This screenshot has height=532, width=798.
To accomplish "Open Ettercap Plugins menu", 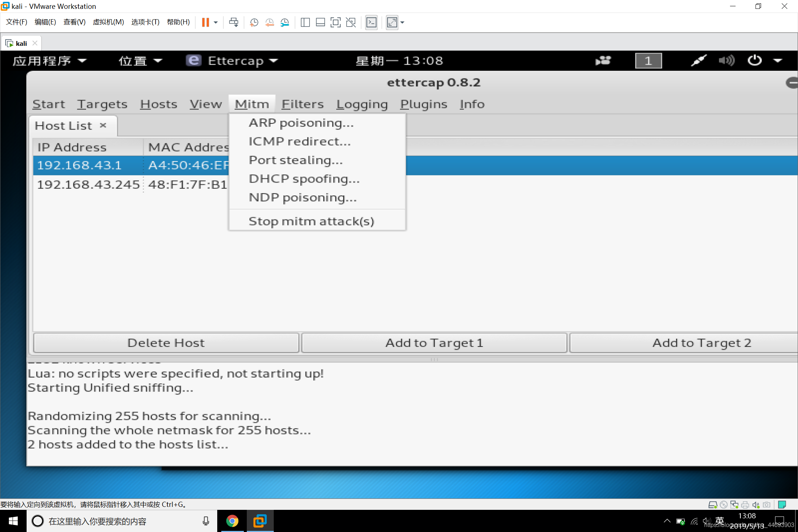I will click(424, 104).
